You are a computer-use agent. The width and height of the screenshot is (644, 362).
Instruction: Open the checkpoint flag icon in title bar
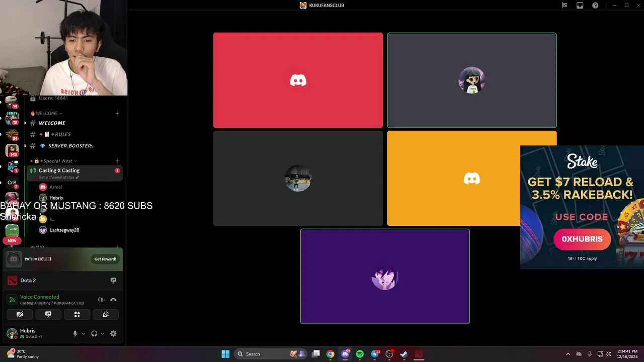565,6
